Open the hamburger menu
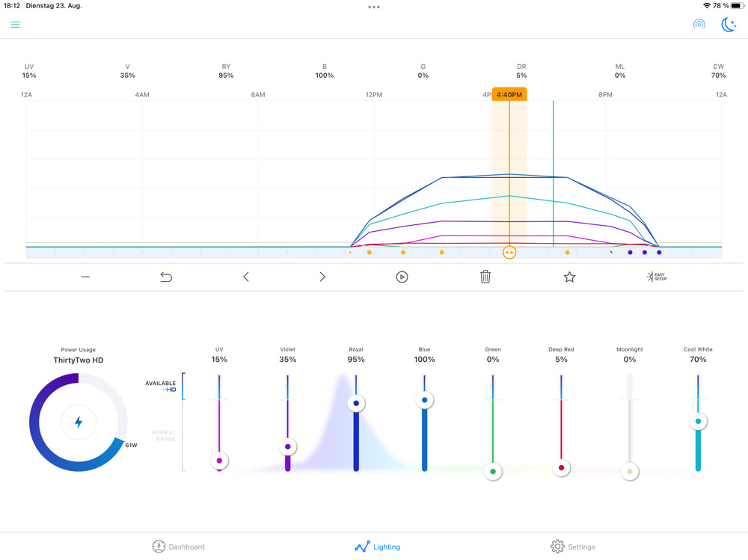The image size is (748, 560). coord(15,25)
